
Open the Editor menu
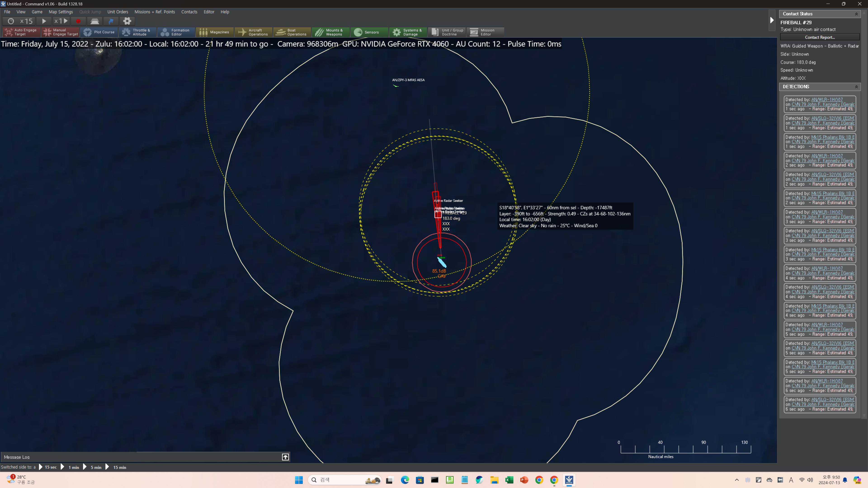(x=209, y=12)
